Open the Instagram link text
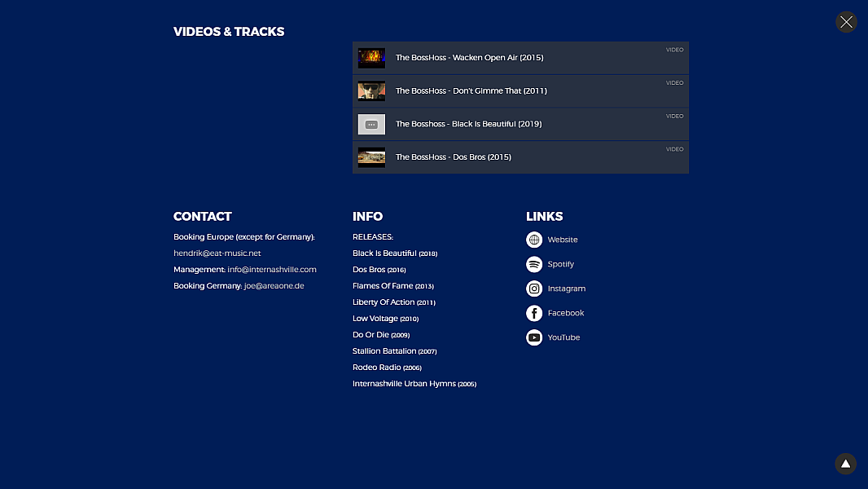 (566, 289)
